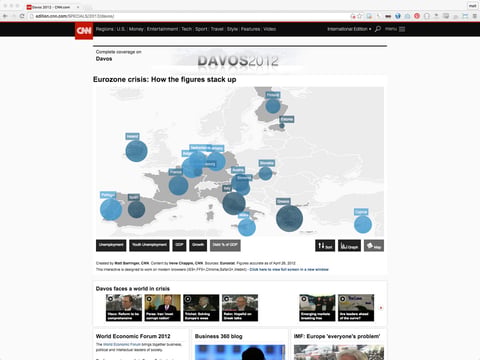Viewport: 480px width, 360px height.
Task: Select the Ireland bubble on map
Action: 136,151
